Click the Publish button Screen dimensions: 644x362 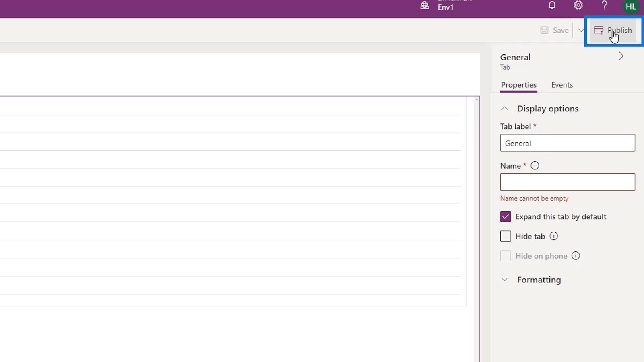(x=613, y=30)
